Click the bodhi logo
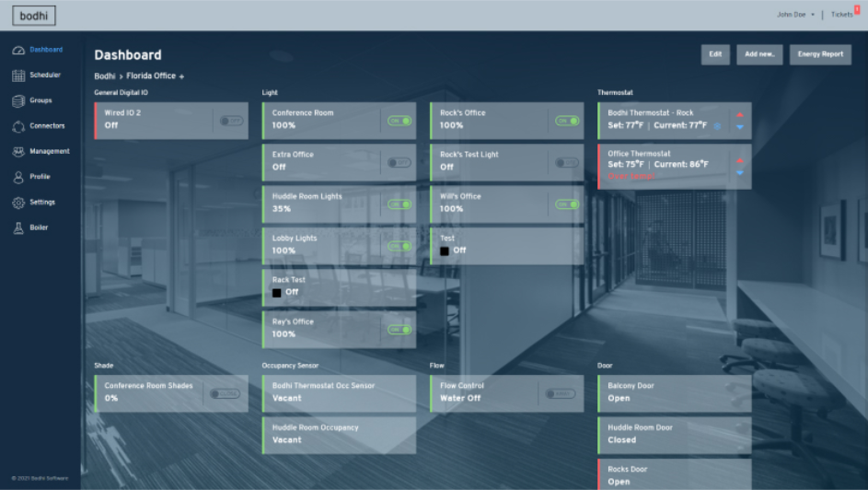This screenshot has width=868, height=490. (x=34, y=16)
